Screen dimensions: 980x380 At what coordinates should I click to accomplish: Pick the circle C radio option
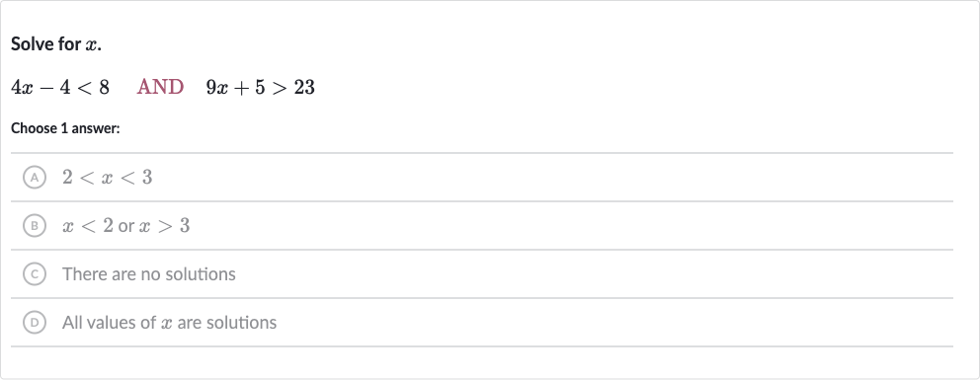pos(35,274)
